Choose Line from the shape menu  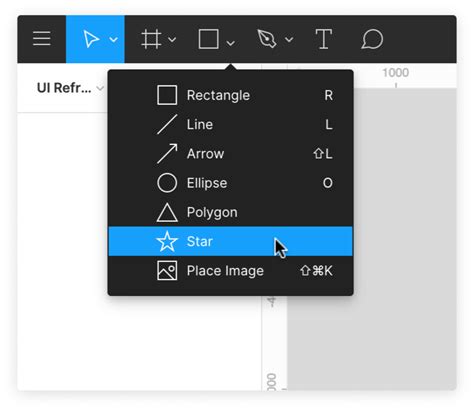click(230, 125)
